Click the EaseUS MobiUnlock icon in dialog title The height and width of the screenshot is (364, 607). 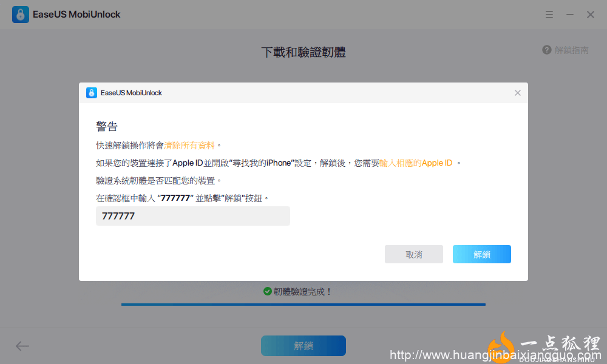(92, 93)
